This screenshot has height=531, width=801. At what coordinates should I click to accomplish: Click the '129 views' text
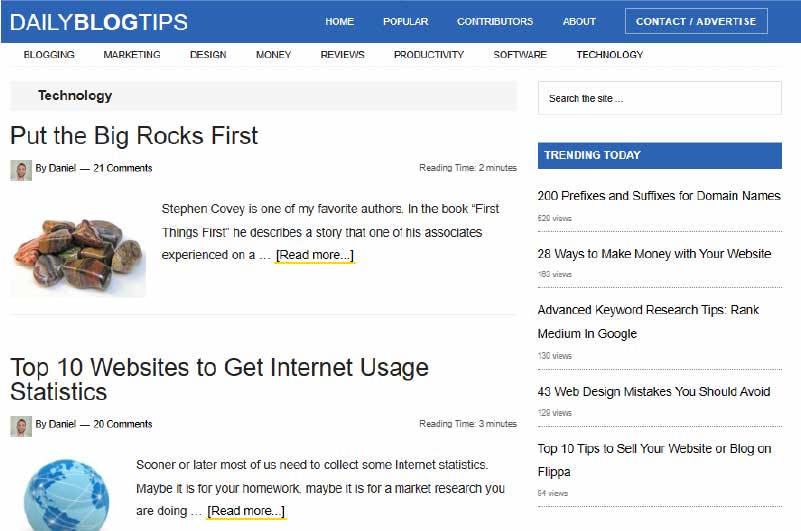coord(554,412)
